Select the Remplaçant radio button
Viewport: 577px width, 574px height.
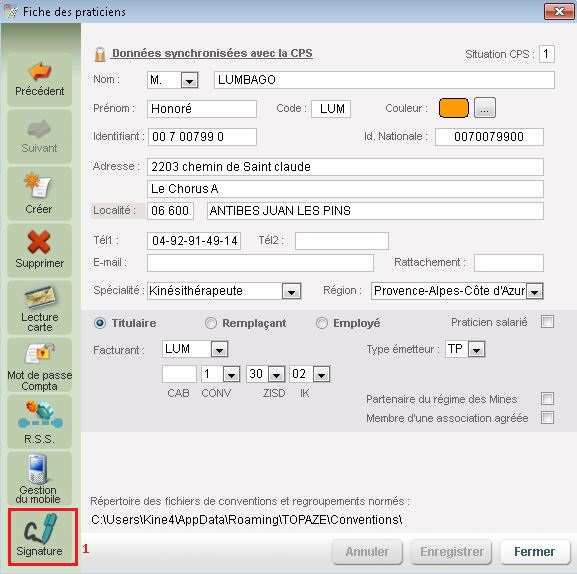210,323
